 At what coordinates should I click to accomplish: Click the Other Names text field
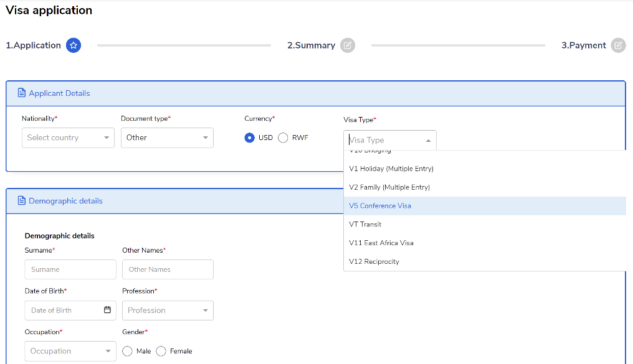(x=168, y=269)
